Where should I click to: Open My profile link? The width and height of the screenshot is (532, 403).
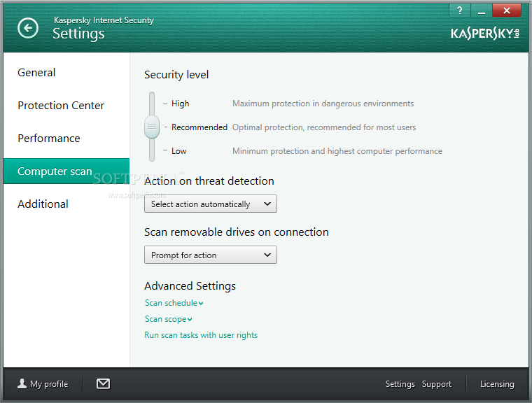click(x=49, y=384)
